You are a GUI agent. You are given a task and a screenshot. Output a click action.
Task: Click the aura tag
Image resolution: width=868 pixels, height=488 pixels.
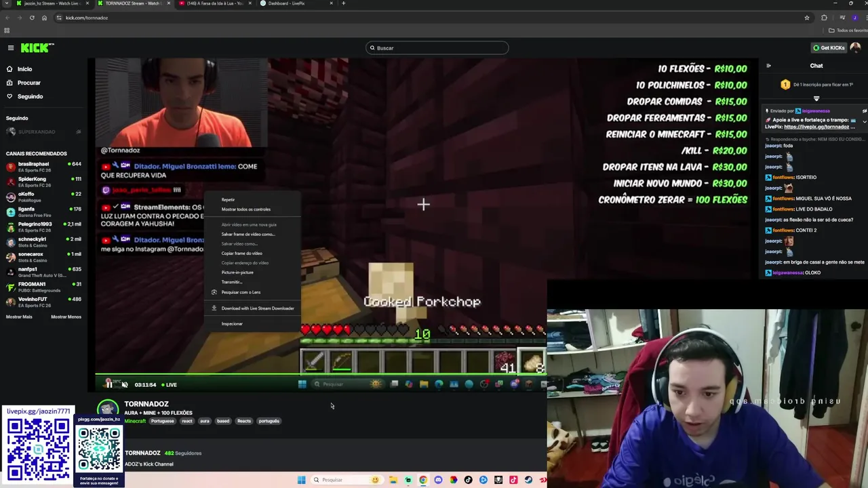(205, 421)
